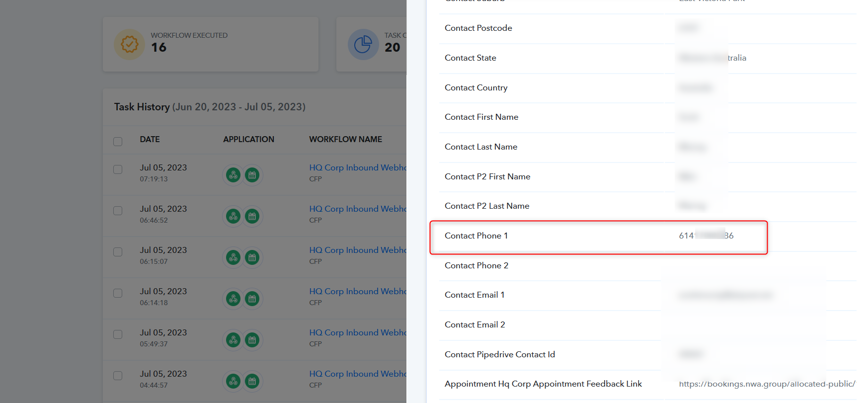Select the checkbox for the 07:19:13 task
The width and height of the screenshot is (868, 403).
click(118, 169)
